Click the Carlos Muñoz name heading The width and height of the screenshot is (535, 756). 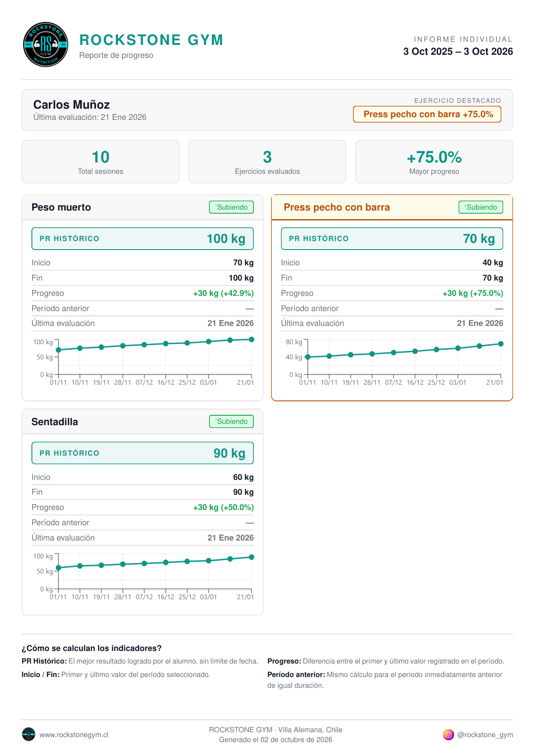(x=71, y=105)
